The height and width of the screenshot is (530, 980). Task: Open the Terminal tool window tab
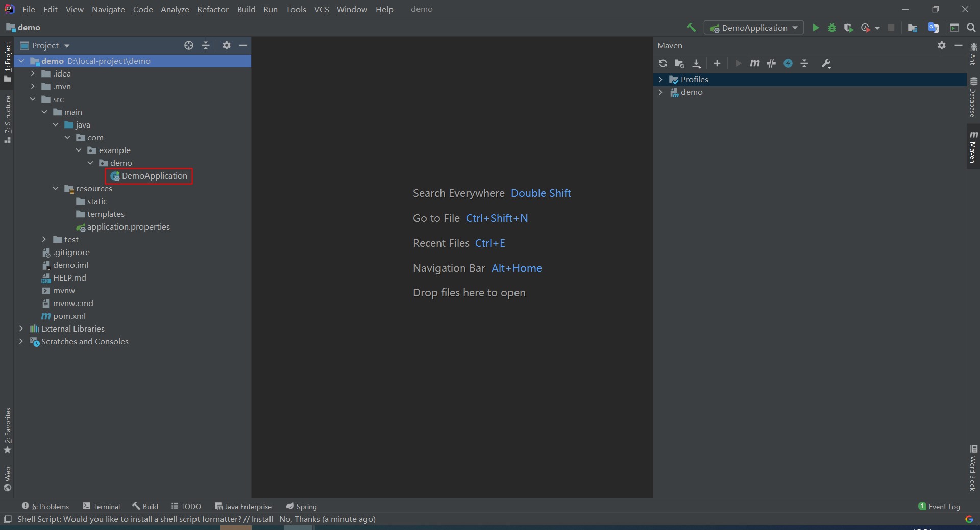pos(102,506)
